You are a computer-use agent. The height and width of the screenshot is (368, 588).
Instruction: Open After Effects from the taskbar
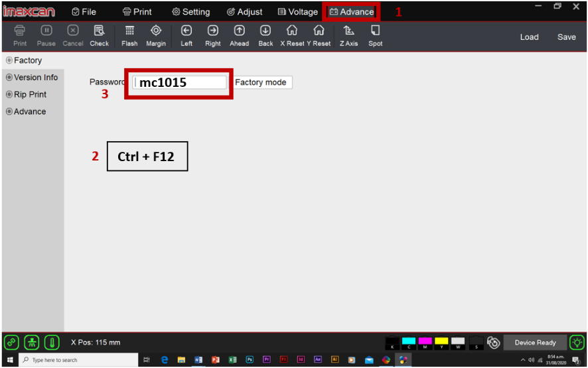point(318,359)
